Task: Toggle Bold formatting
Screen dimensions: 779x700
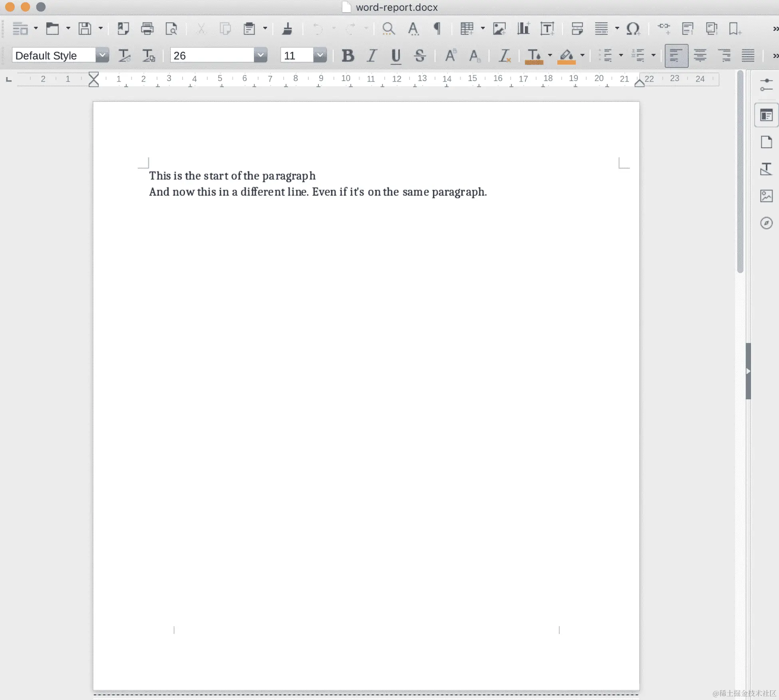Action: click(348, 56)
